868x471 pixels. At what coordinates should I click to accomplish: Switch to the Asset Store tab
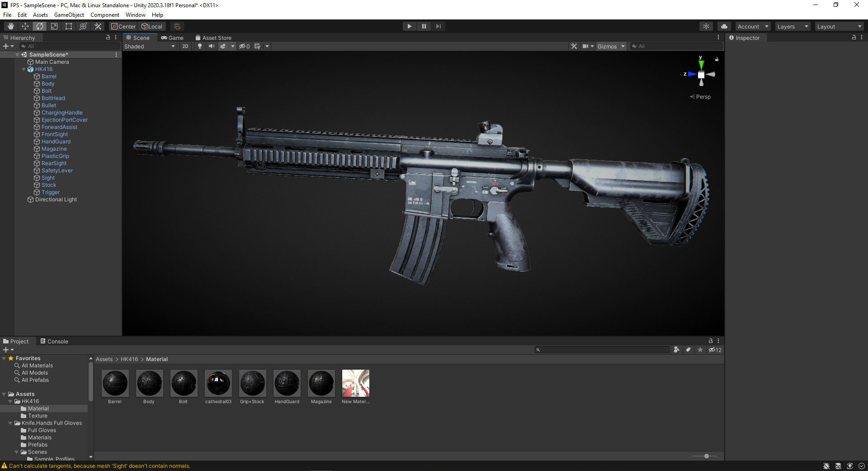click(x=213, y=38)
